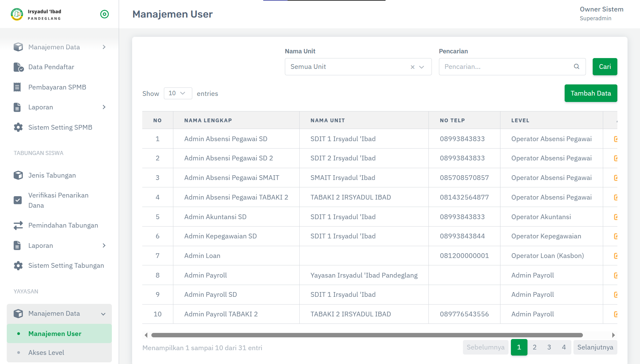Click the Tambah Data button
Image resolution: width=640 pixels, height=364 pixels.
[591, 93]
